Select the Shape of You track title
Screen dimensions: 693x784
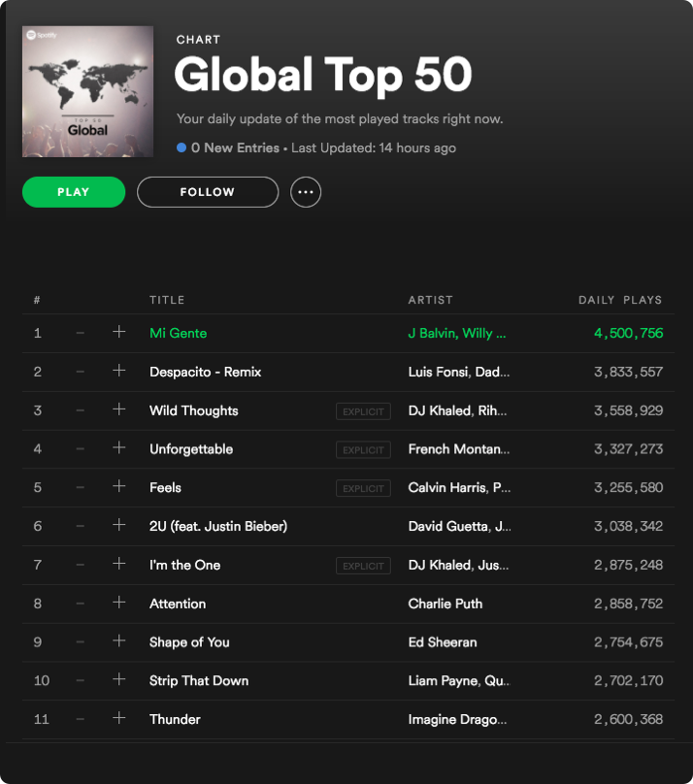(189, 642)
